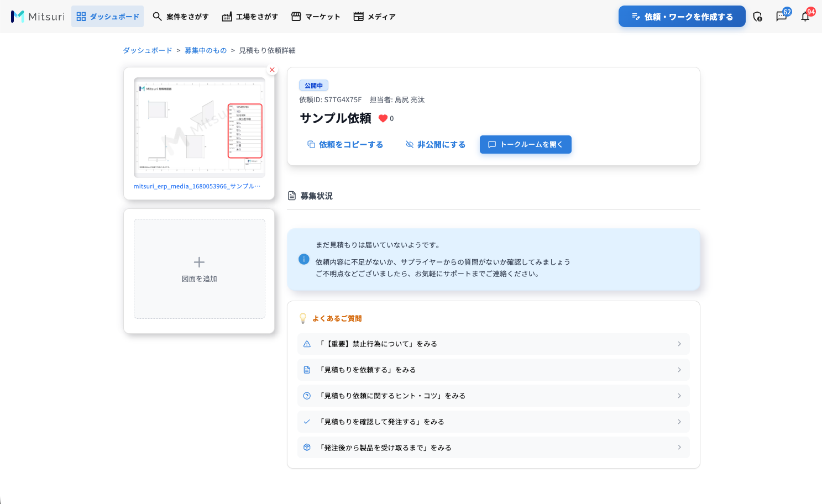This screenshot has width=822, height=504.
Task: Open the shield security icon in header
Action: coord(757,17)
